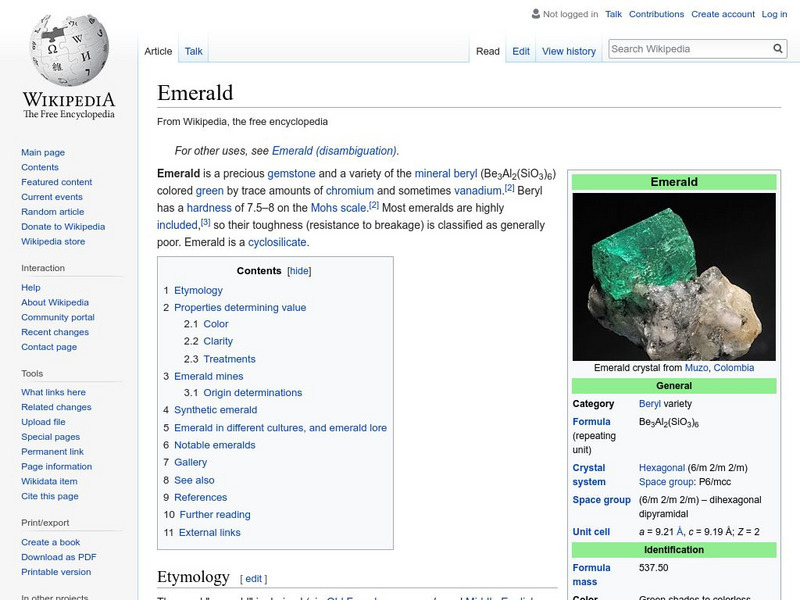This screenshot has height=600, width=800.
Task: Switch to the Talk page tab
Action: point(193,51)
